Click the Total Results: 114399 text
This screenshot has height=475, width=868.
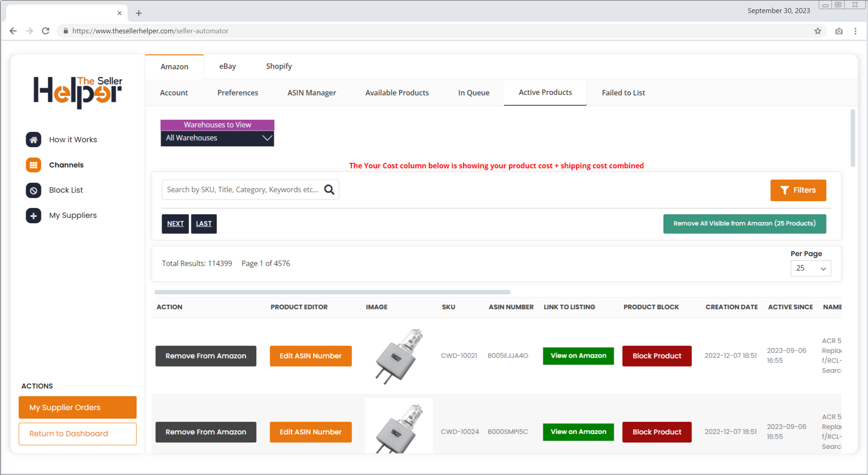[197, 263]
